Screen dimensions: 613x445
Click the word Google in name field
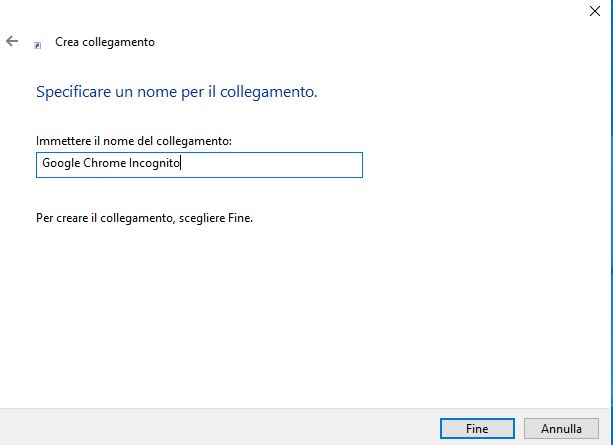pyautogui.click(x=61, y=165)
